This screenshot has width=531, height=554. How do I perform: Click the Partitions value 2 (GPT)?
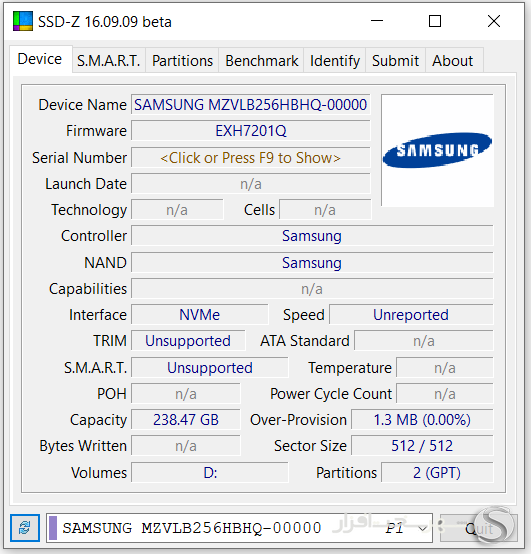(437, 472)
